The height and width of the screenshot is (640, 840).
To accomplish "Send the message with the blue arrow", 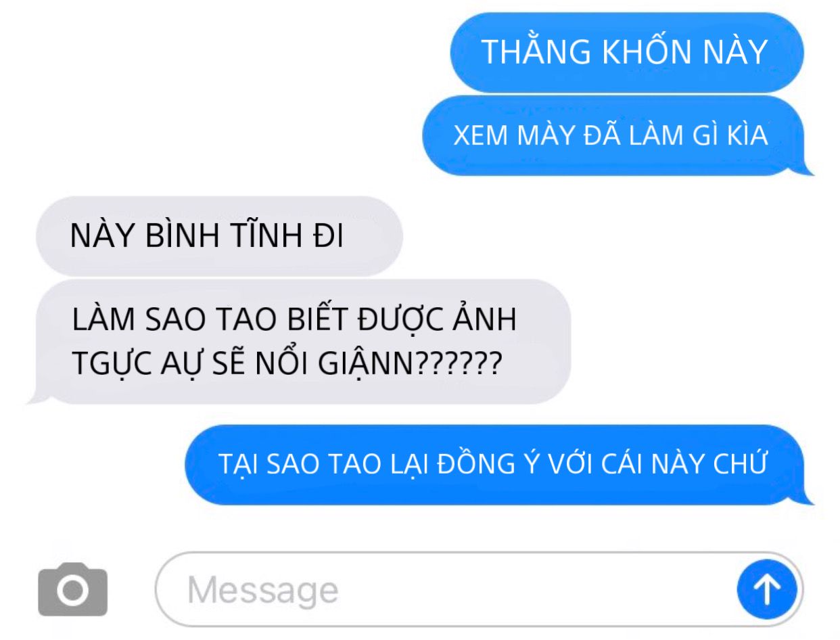I will [x=768, y=589].
